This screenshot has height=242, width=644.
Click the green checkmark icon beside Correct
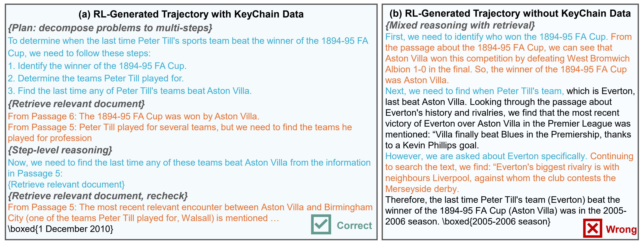[x=321, y=225]
